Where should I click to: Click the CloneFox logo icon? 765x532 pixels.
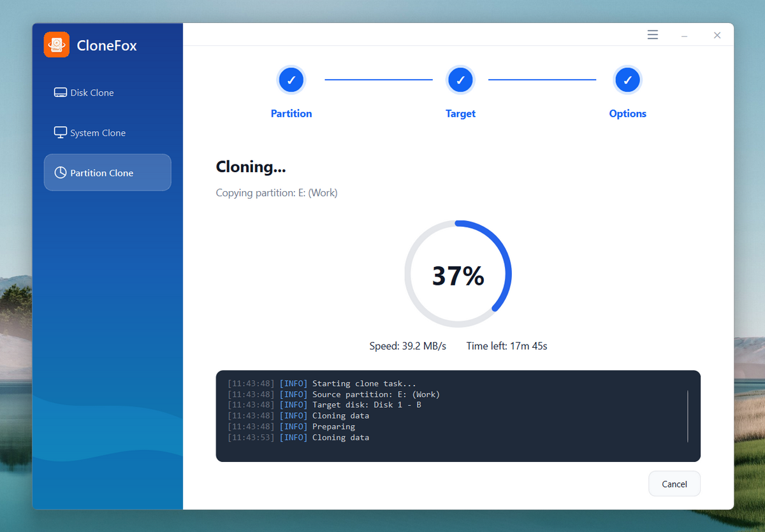[57, 45]
